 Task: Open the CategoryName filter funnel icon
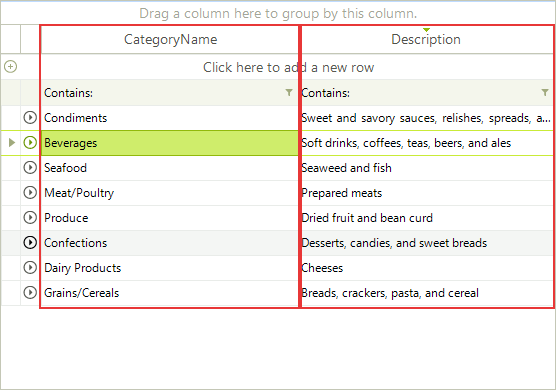tap(289, 93)
